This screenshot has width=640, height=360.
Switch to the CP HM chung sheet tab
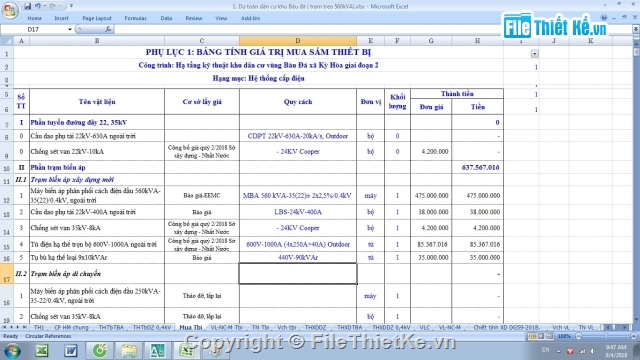pos(71,327)
